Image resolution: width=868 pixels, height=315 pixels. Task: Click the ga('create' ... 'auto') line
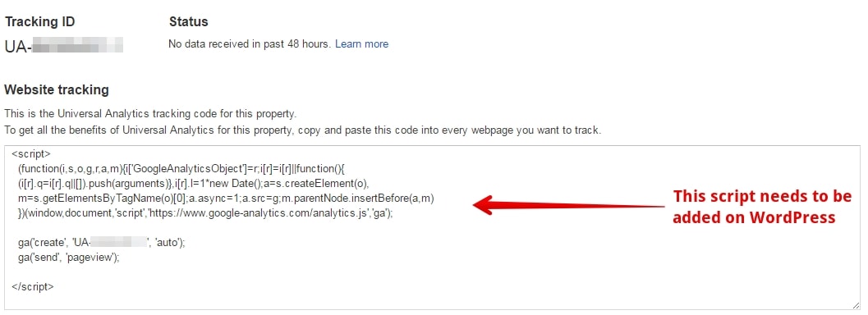101,242
